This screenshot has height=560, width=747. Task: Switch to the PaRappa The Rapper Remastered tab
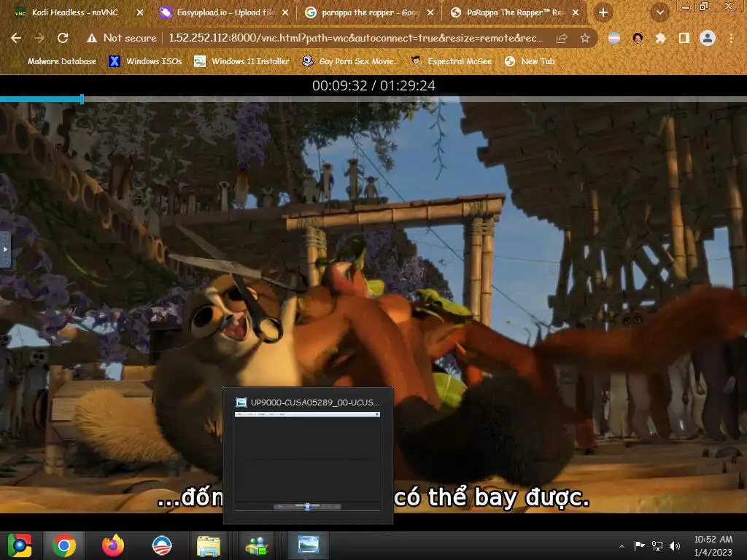click(x=514, y=12)
